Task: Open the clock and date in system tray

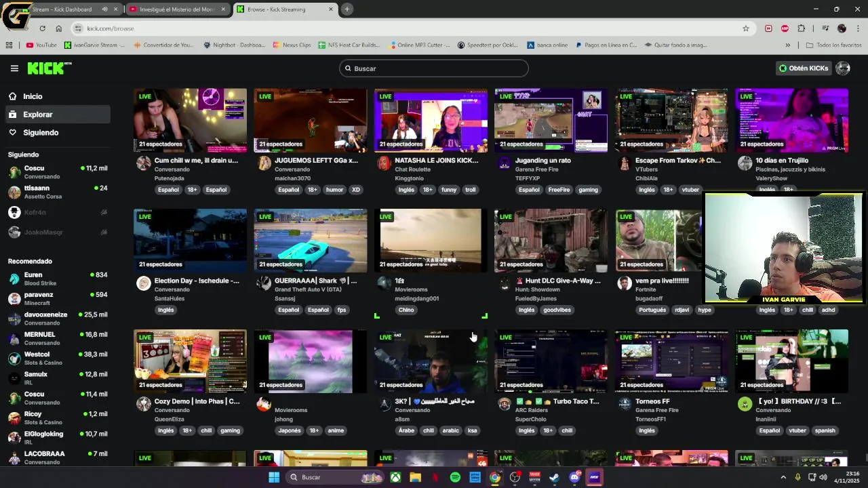Action: (x=847, y=477)
